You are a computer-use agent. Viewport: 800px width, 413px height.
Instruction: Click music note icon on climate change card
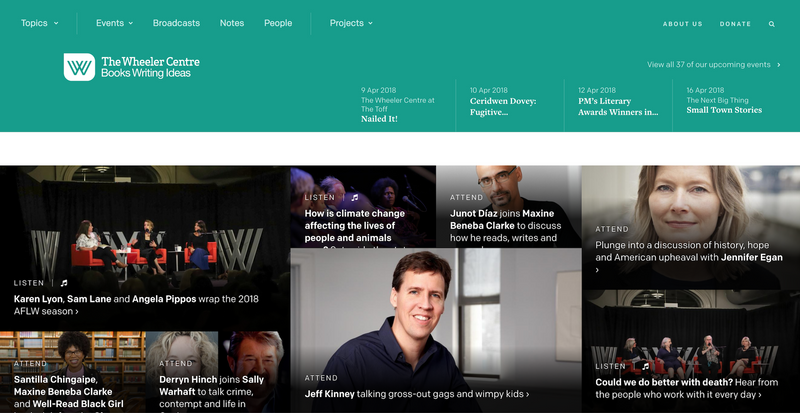tap(354, 198)
